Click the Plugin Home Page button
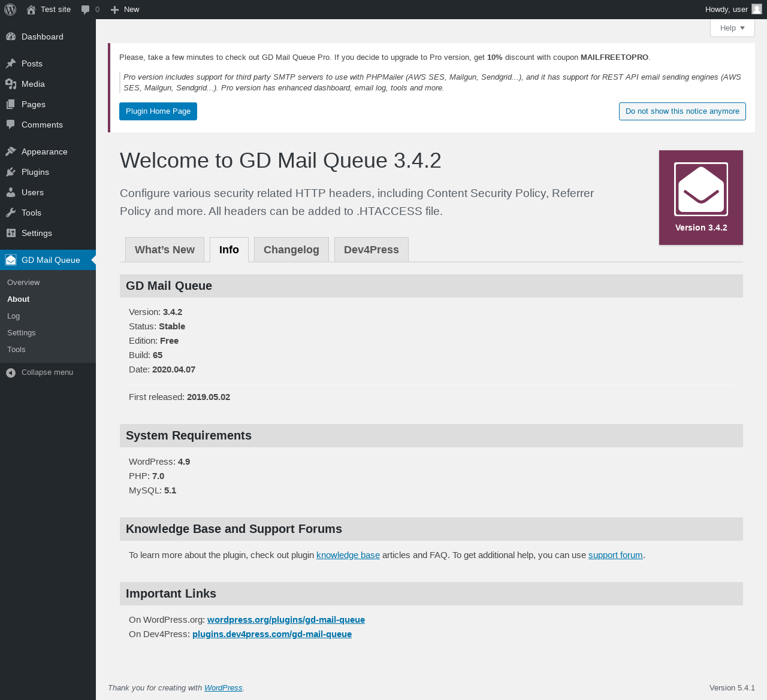767x700 pixels. pyautogui.click(x=158, y=111)
